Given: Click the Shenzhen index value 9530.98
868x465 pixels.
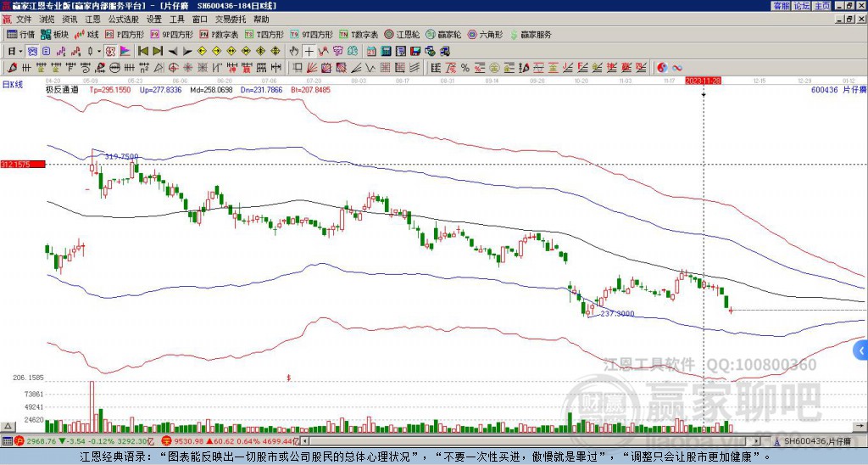Looking at the screenshot, I should pyautogui.click(x=187, y=441).
